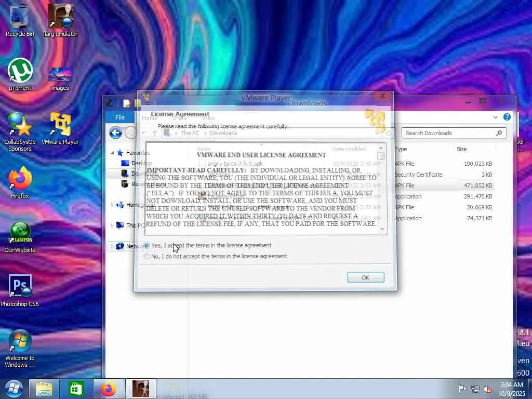Click the 291,470 KB size cell

(x=478, y=196)
